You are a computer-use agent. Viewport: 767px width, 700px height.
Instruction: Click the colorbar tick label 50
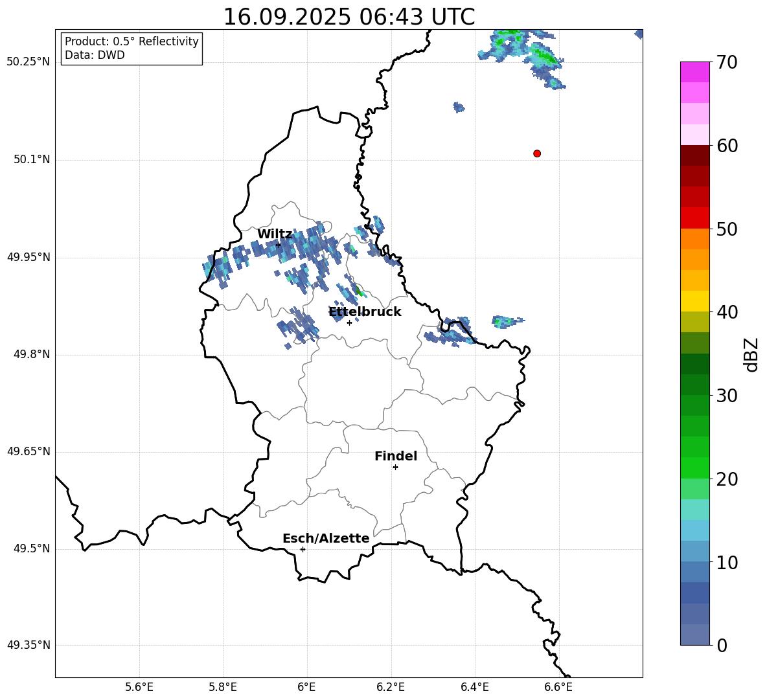tap(727, 229)
